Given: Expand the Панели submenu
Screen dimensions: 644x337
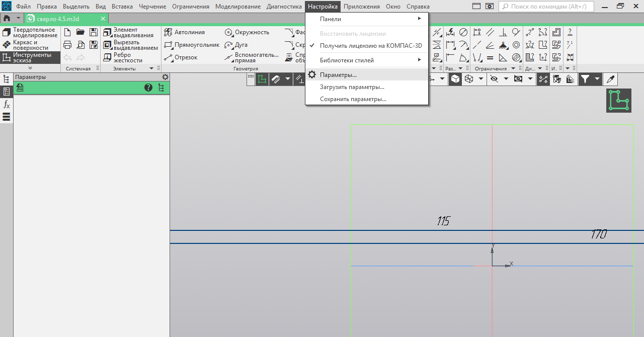Looking at the screenshot, I should [x=367, y=19].
